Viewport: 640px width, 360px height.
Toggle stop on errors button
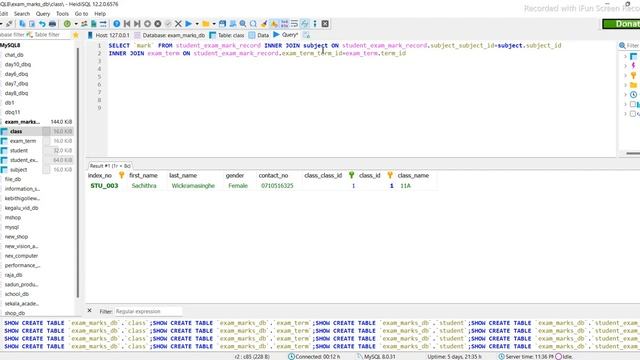tap(274, 24)
